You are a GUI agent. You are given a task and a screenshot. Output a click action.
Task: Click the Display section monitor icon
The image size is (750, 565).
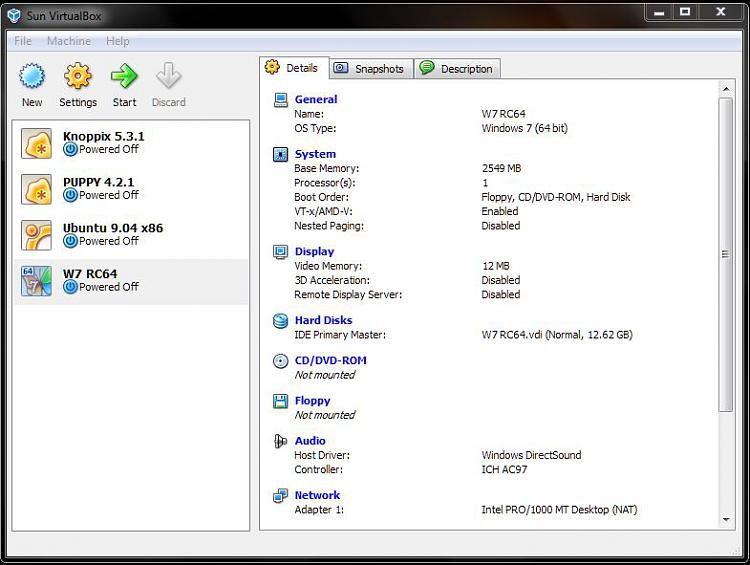point(280,252)
